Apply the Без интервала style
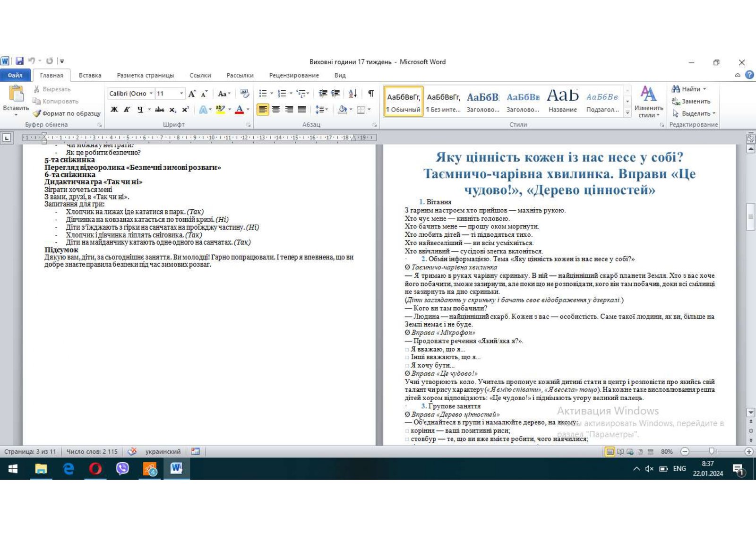This screenshot has height=534, width=756. pos(443,102)
